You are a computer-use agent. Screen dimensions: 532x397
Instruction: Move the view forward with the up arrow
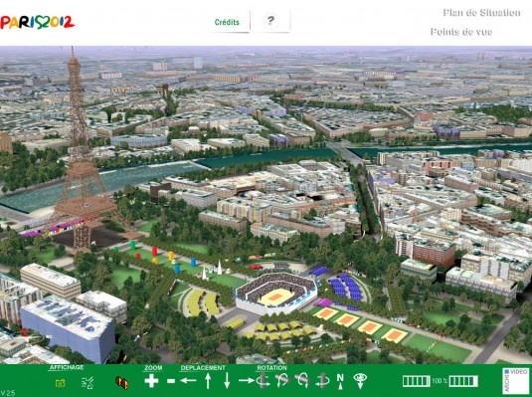(208, 381)
